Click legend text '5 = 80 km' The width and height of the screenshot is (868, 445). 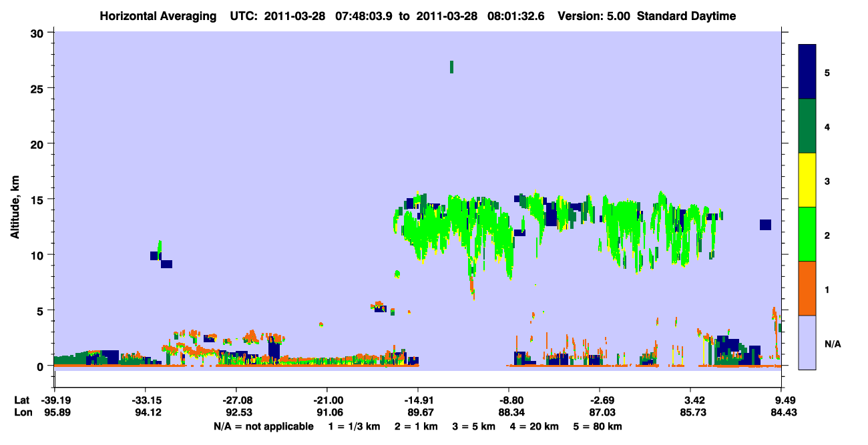[x=598, y=426]
